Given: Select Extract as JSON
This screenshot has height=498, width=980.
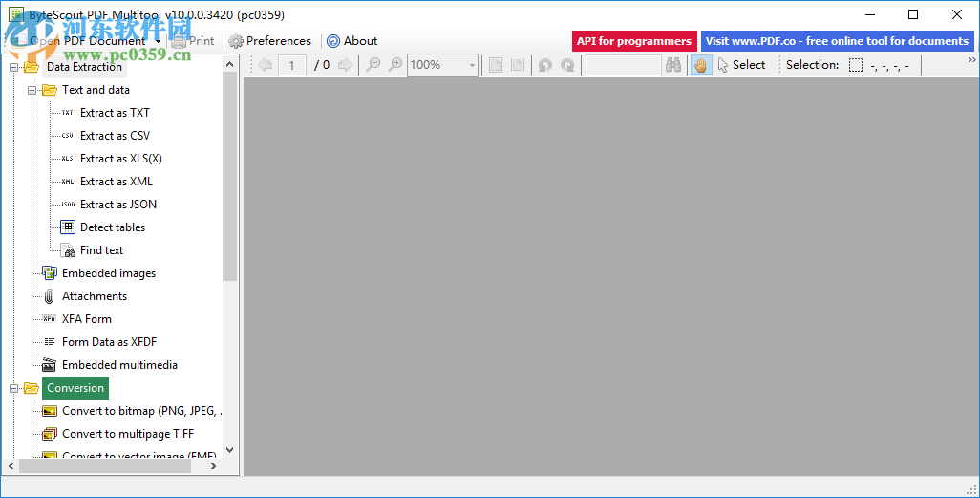Looking at the screenshot, I should [118, 205].
